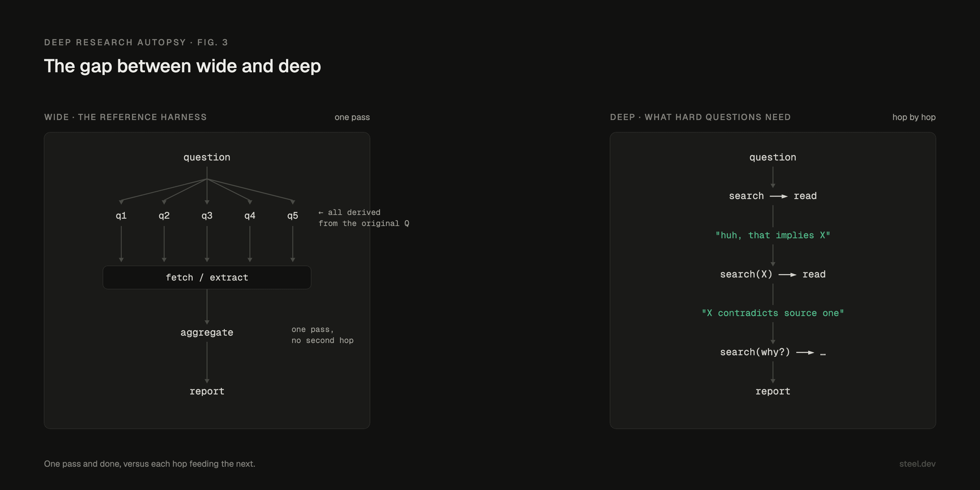Click the 'one pass' label above the left panel
The height and width of the screenshot is (490, 980).
pyautogui.click(x=352, y=117)
